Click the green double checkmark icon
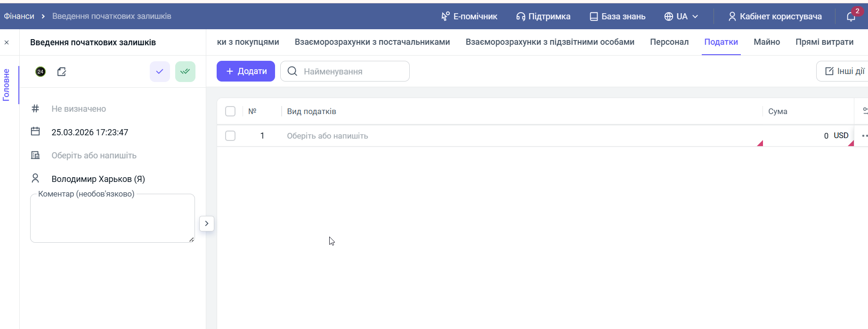Screen dimensions: 868x329 [x=185, y=72]
